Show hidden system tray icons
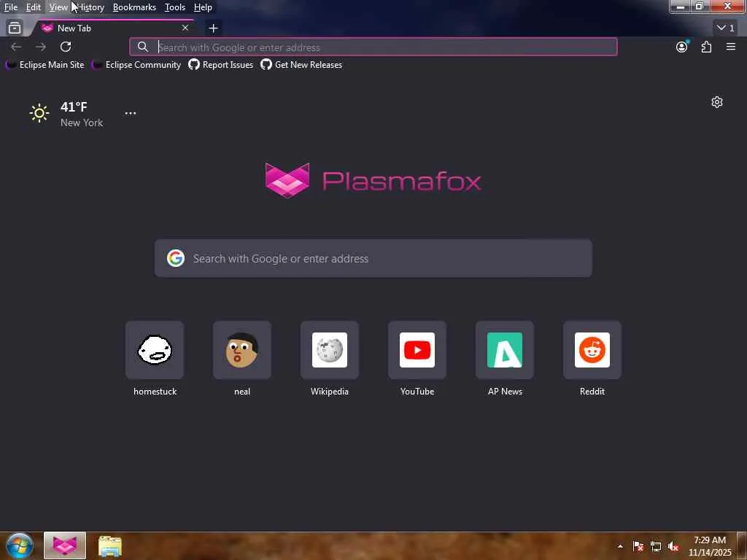This screenshot has width=747, height=560. click(620, 546)
